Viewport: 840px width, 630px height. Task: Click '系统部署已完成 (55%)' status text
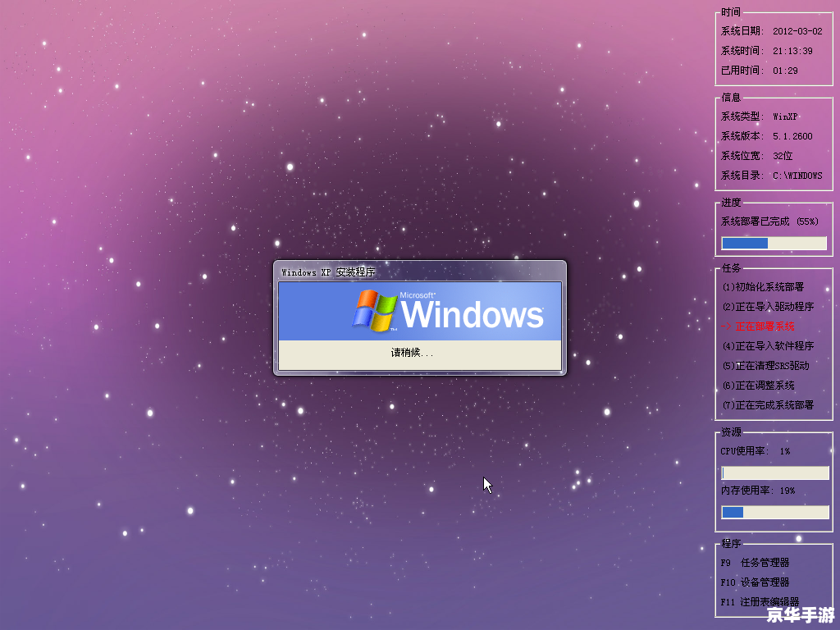click(x=769, y=221)
